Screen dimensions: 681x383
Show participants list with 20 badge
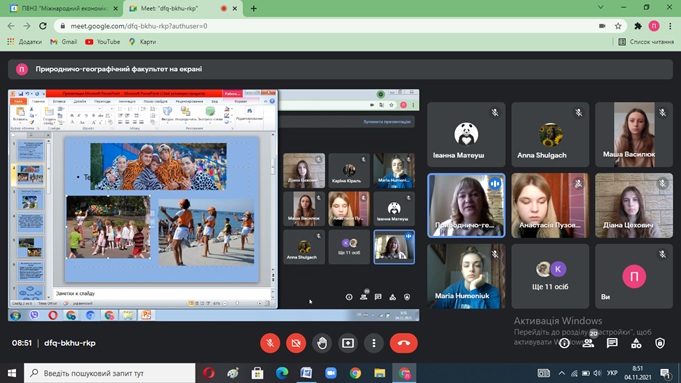588,343
